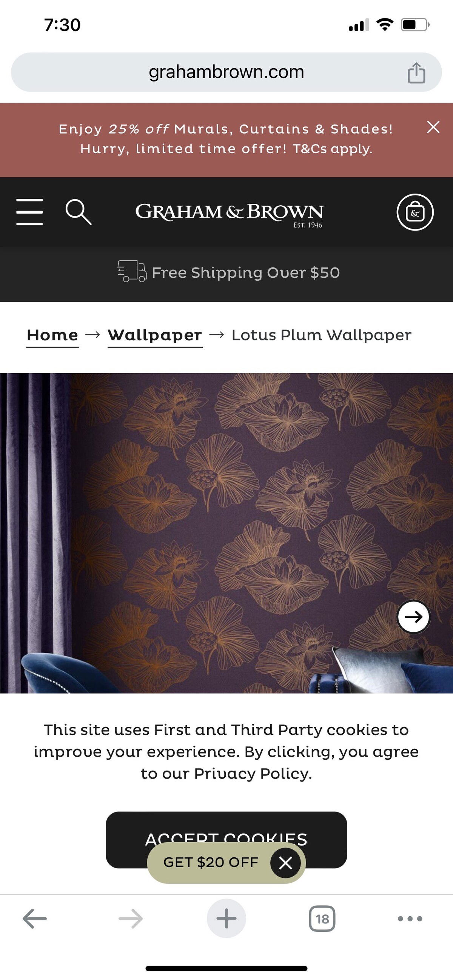Open the hamburger navigation menu

click(29, 212)
